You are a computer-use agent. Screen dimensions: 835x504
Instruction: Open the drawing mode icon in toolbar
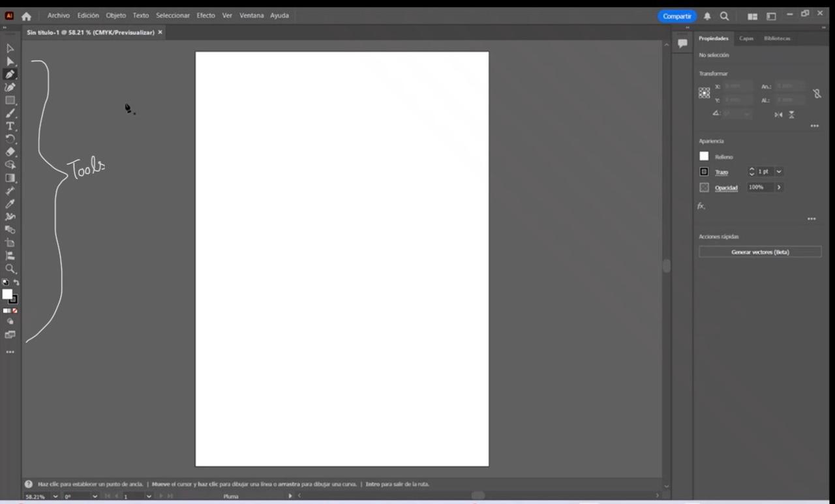pos(10,321)
